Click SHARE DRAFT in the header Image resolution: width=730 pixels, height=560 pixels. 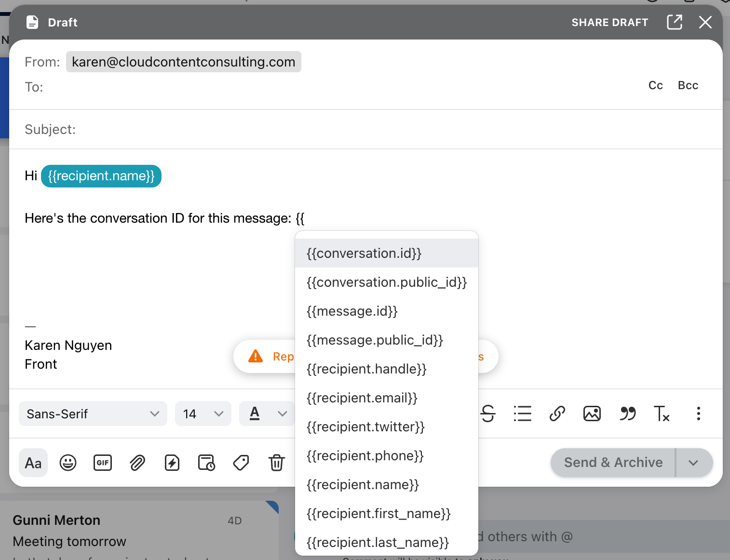tap(609, 22)
